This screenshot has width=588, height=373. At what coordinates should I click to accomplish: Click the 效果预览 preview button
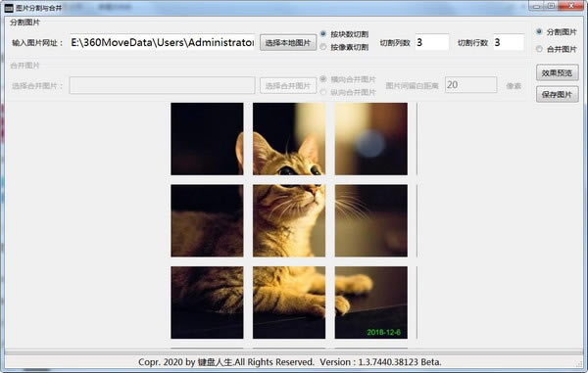pos(558,72)
